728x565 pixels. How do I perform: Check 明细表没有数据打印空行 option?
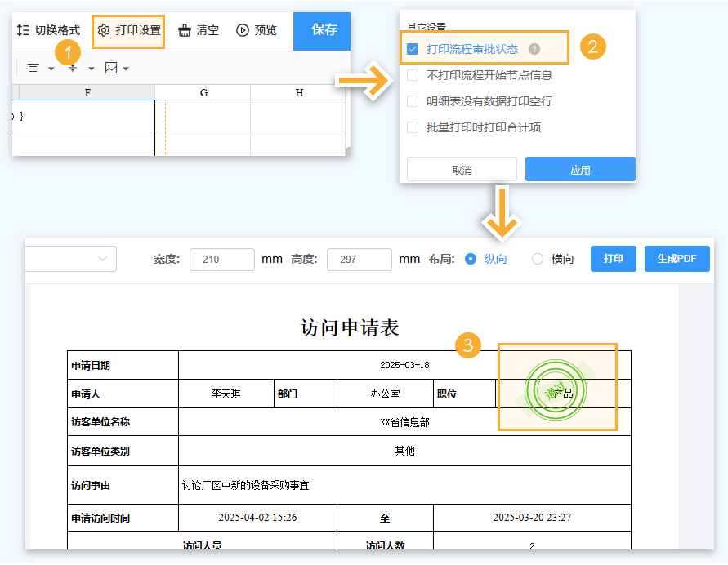[413, 101]
